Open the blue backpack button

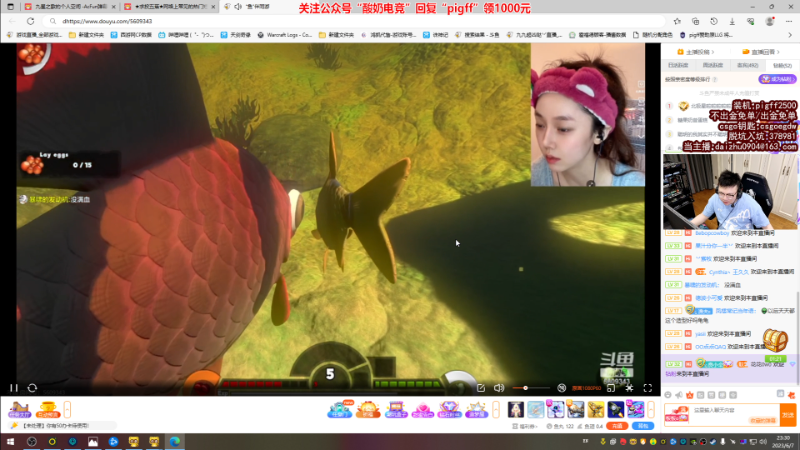tap(643, 426)
